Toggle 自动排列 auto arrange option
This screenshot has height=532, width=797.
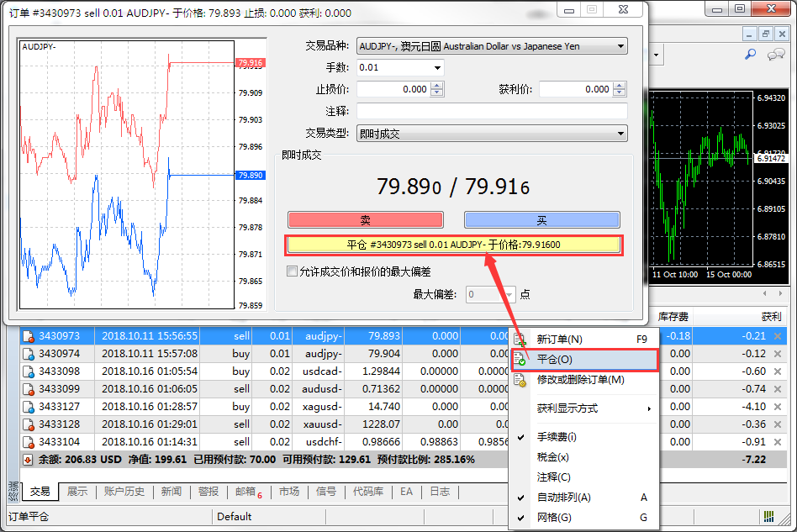pos(521,498)
